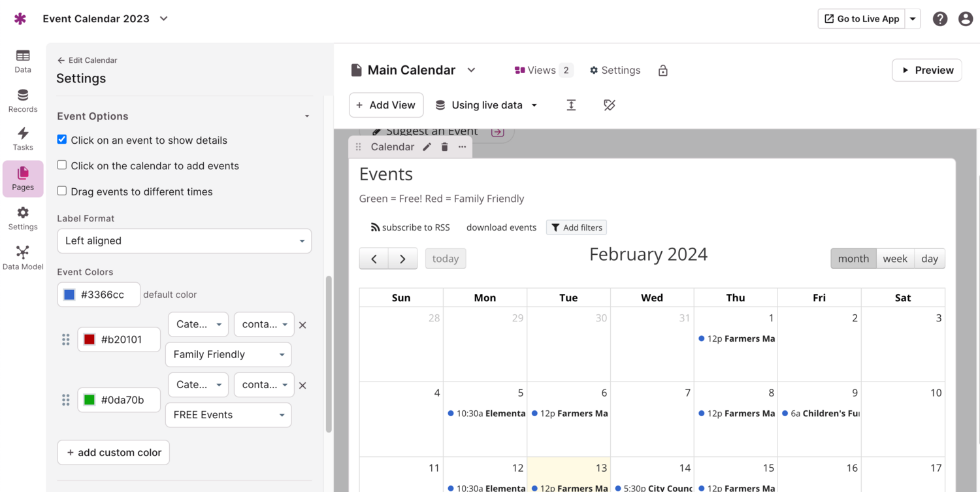Image resolution: width=980 pixels, height=492 pixels.
Task: Click the hidden elements eye icon in toolbar
Action: pyautogui.click(x=609, y=105)
